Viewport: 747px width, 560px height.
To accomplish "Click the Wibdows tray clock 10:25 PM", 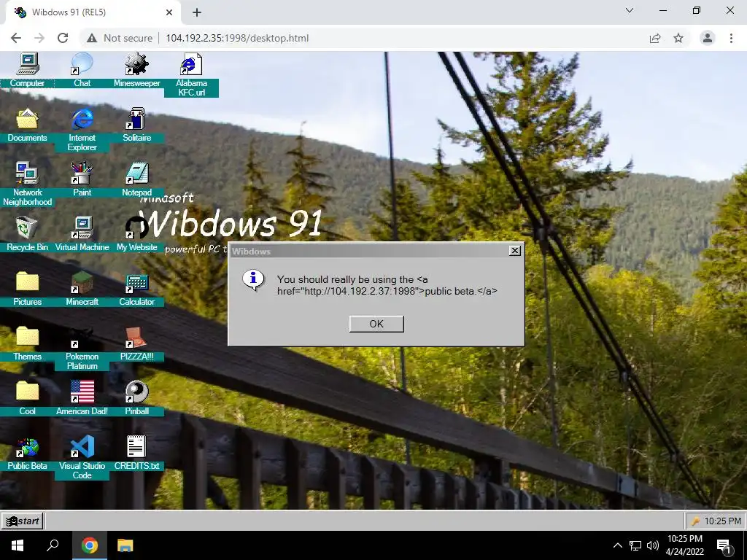I will tap(722, 521).
